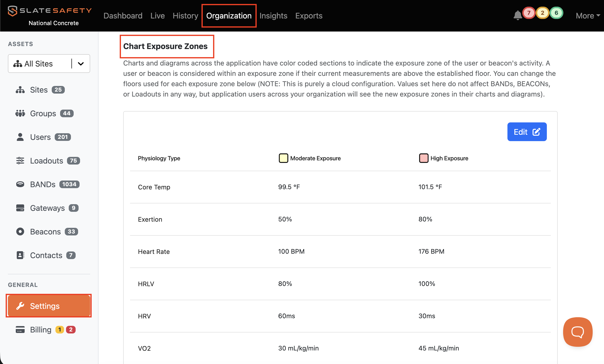Open the Billing page

pos(41,330)
